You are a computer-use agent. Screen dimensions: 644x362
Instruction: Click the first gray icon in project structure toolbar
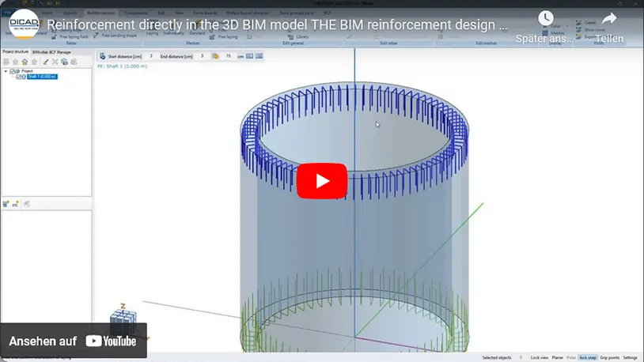tap(6, 62)
